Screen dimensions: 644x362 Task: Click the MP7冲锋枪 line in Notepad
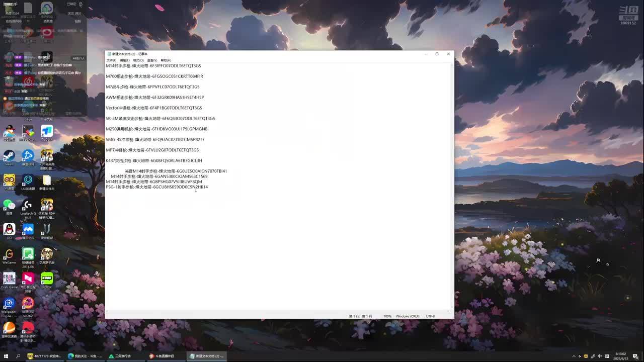[x=152, y=150]
